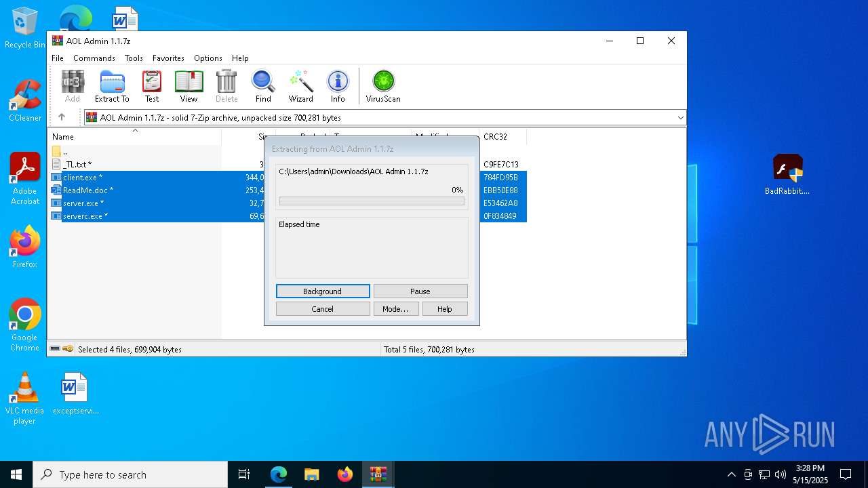The image size is (868, 488).
Task: Open the Help menu
Action: tap(240, 58)
